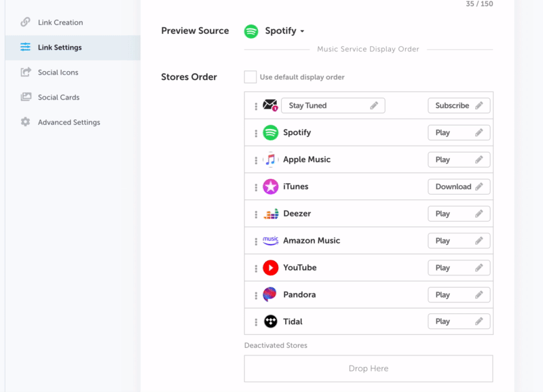The width and height of the screenshot is (543, 392).
Task: Click the YouTube store name
Action: [300, 267]
